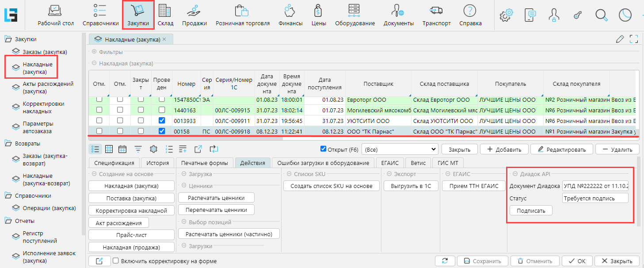Enable Включить корректировку на форме checkbox
Viewport: 644px width, 268px height.
(x=116, y=261)
